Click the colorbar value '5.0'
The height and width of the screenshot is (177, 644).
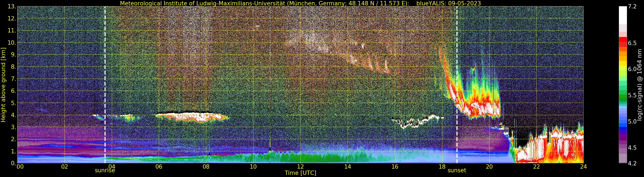click(x=632, y=121)
